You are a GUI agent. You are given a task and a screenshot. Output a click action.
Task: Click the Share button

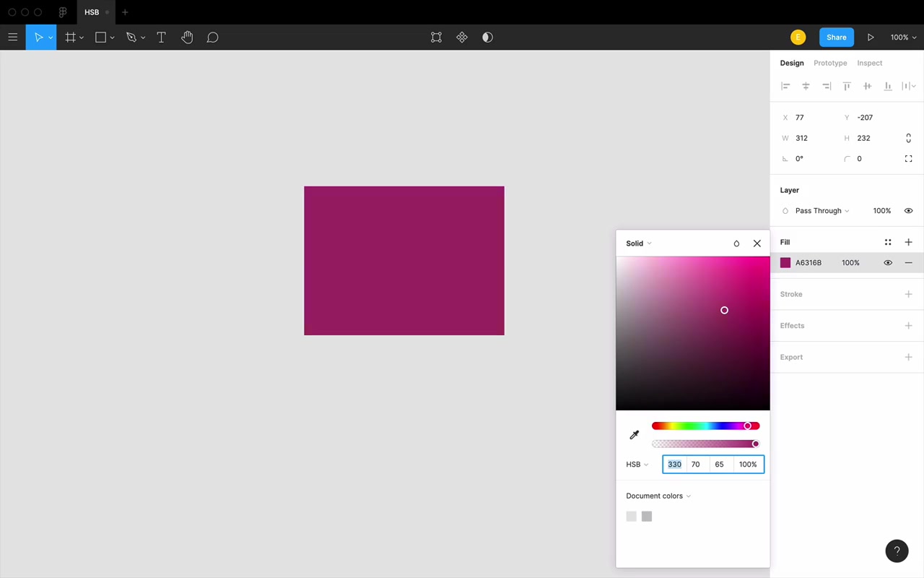(x=837, y=38)
